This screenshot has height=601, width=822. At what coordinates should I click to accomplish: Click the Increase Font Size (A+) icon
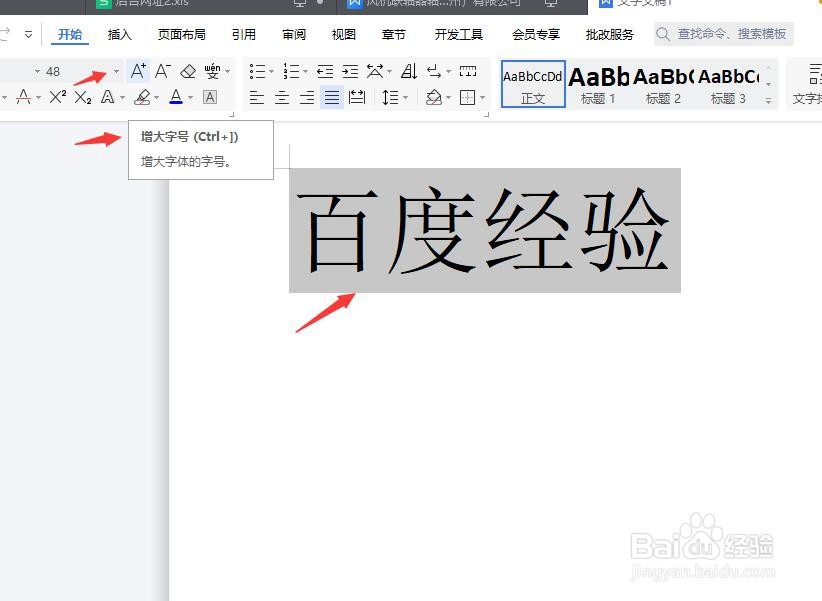pyautogui.click(x=138, y=71)
